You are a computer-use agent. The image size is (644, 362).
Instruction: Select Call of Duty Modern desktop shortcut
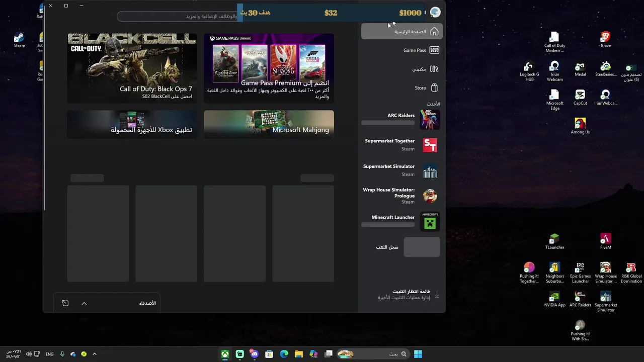click(x=554, y=42)
